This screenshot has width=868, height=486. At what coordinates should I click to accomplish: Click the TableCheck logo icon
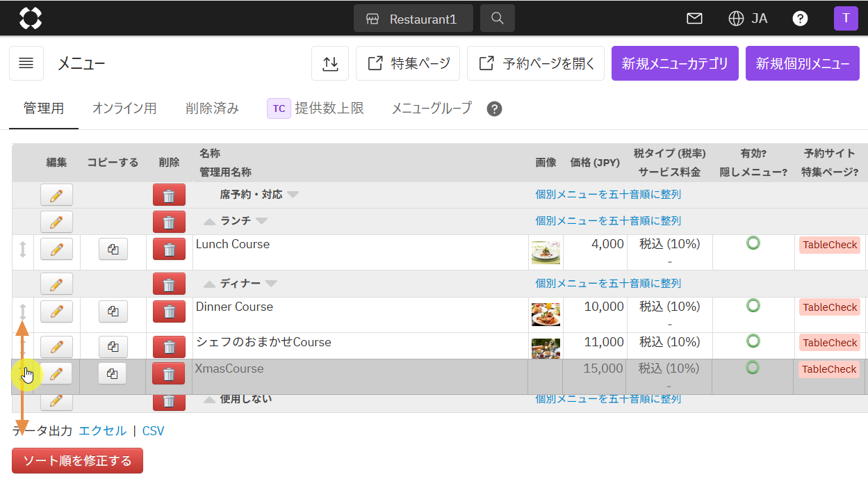tap(31, 18)
